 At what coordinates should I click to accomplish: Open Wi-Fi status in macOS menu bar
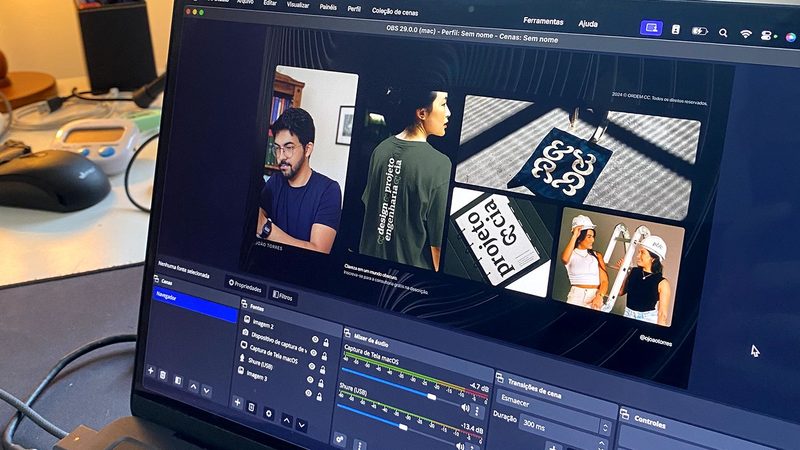(746, 34)
